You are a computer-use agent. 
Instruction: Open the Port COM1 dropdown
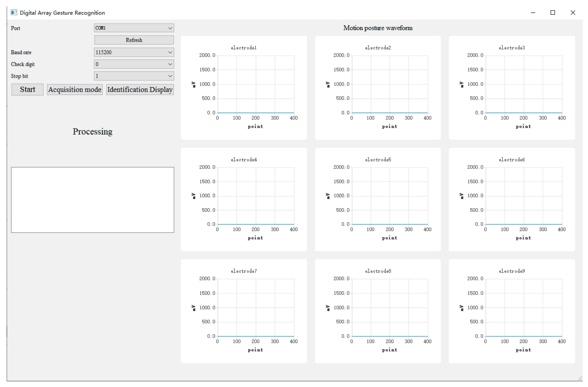coord(134,28)
